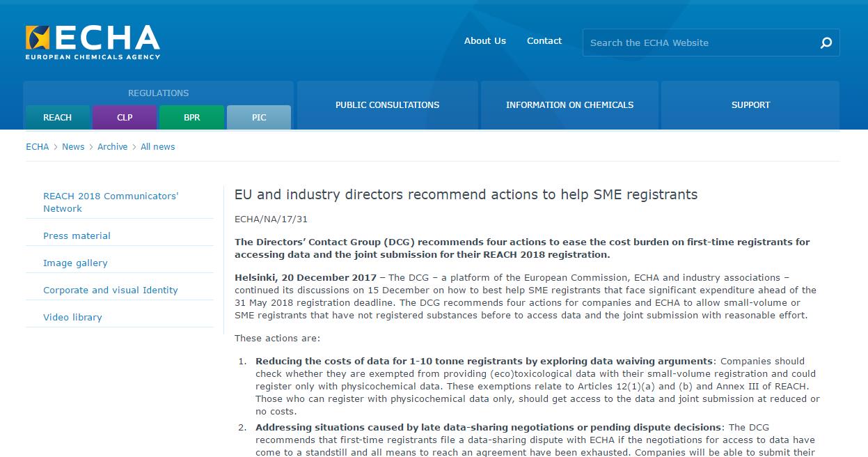This screenshot has height=457, width=868.
Task: Click the ECHA breadcrumb link
Action: tap(37, 147)
